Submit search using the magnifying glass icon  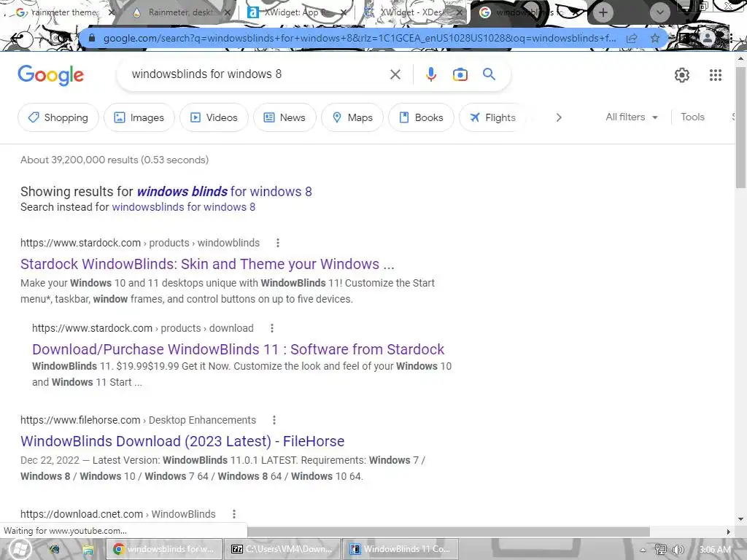coord(489,74)
